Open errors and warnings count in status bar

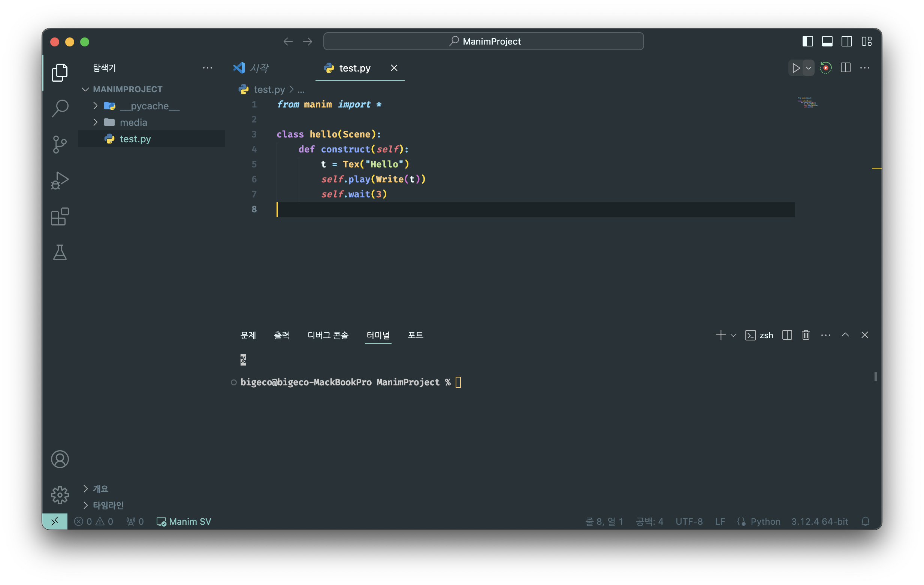(94, 521)
